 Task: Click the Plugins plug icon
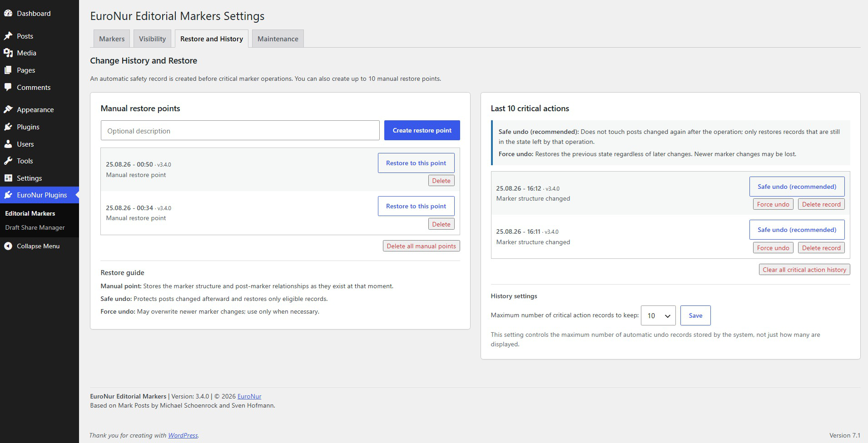pyautogui.click(x=8, y=127)
